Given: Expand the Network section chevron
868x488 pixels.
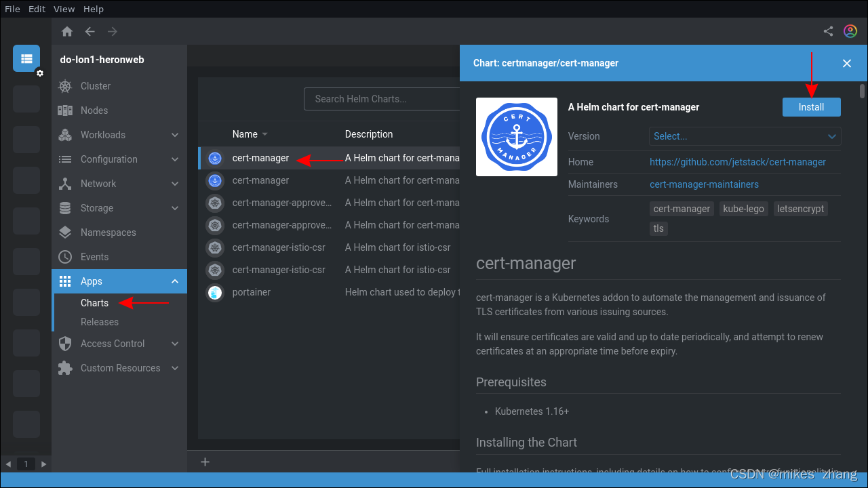Looking at the screenshot, I should click(x=175, y=184).
